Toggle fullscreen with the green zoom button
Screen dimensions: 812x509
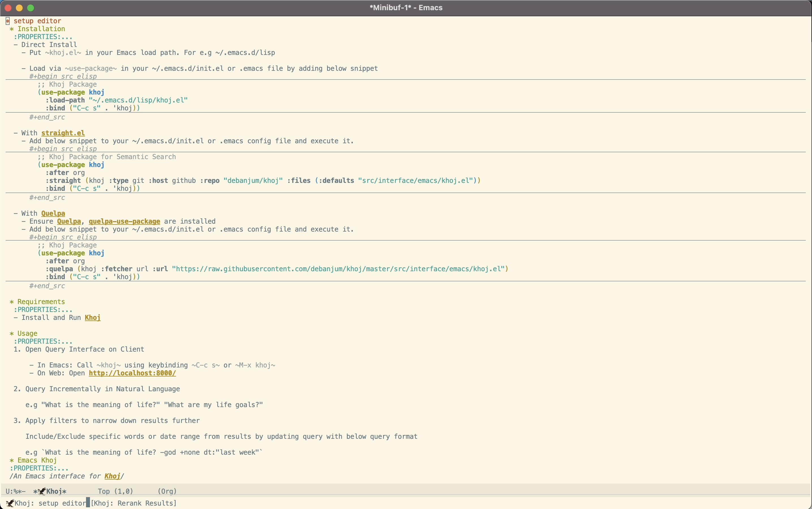click(30, 8)
